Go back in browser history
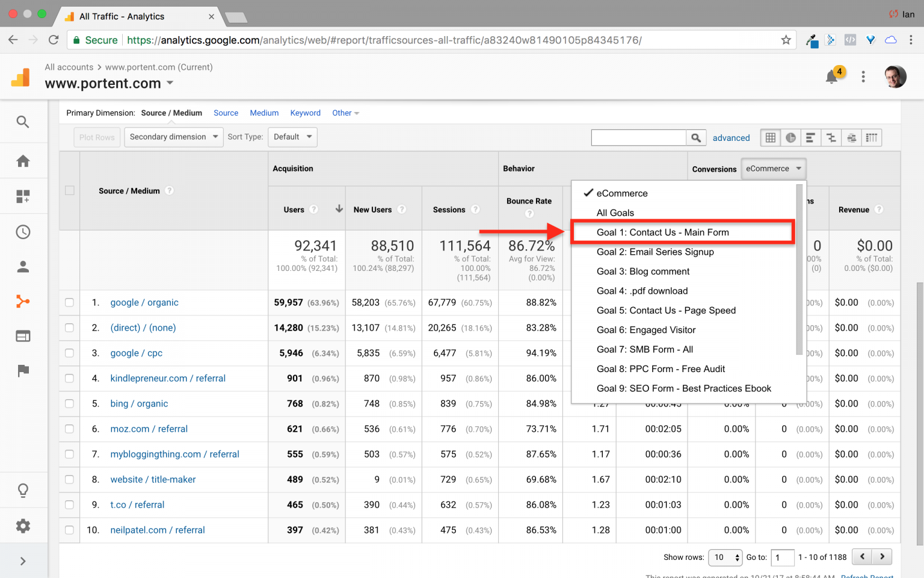Screen dimensions: 924x578 [13, 40]
